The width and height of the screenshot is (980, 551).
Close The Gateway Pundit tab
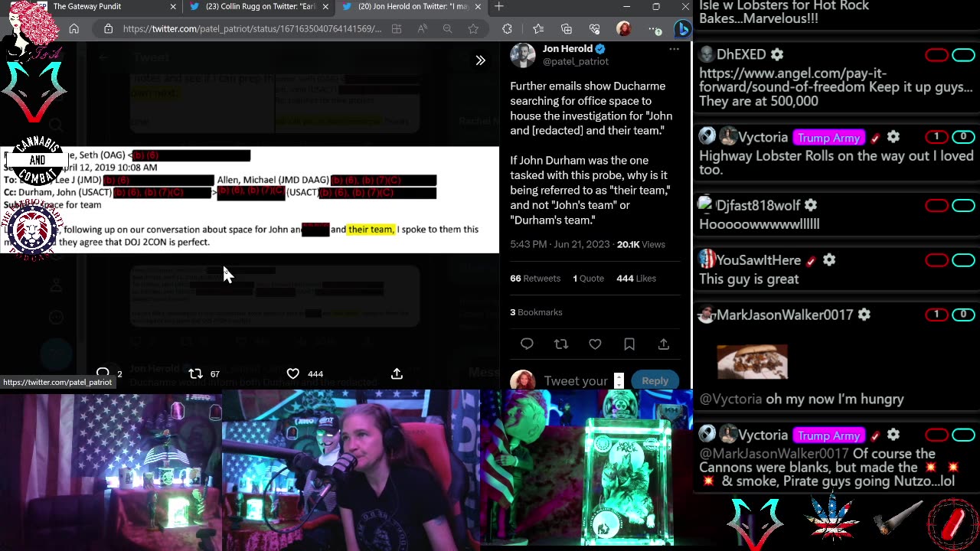coord(173,7)
